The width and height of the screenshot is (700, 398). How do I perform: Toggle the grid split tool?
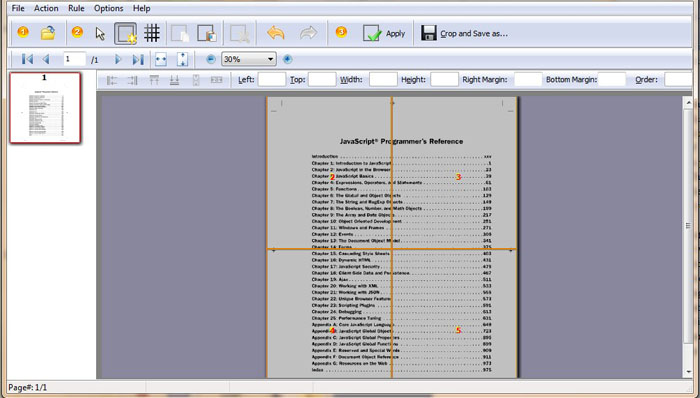pyautogui.click(x=152, y=33)
